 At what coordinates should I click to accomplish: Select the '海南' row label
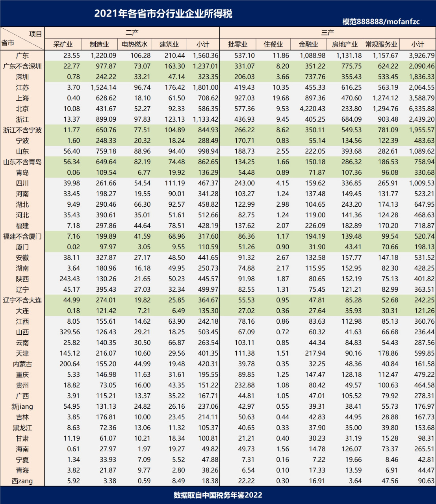(x=22, y=449)
